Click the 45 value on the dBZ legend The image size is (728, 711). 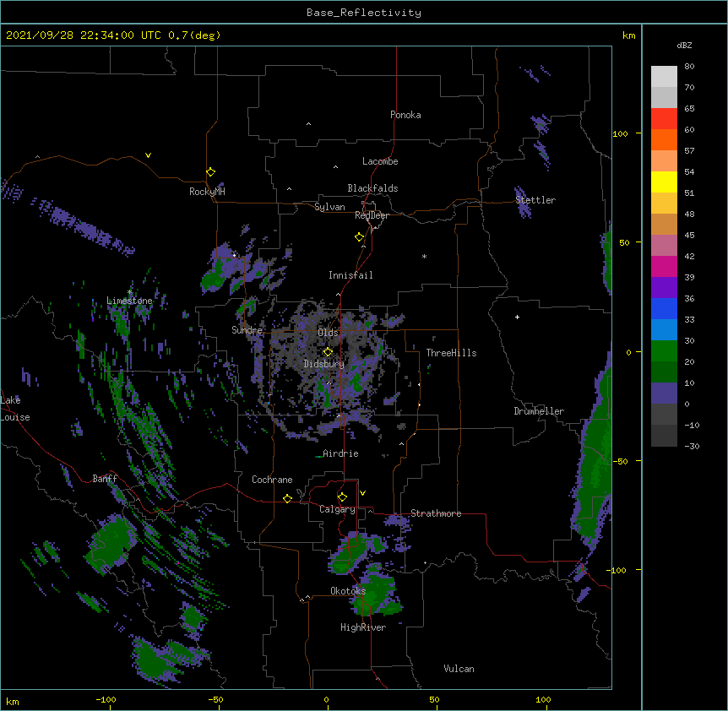(689, 235)
